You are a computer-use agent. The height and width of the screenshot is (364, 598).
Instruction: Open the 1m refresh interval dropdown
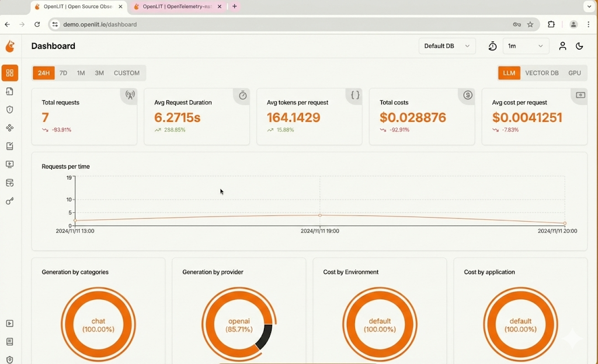click(526, 46)
